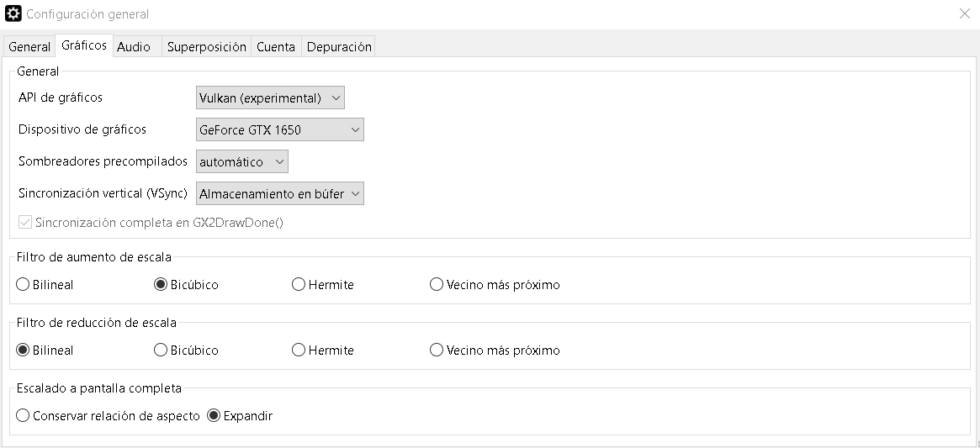Select Hermite for the downscale filter

pos(299,350)
